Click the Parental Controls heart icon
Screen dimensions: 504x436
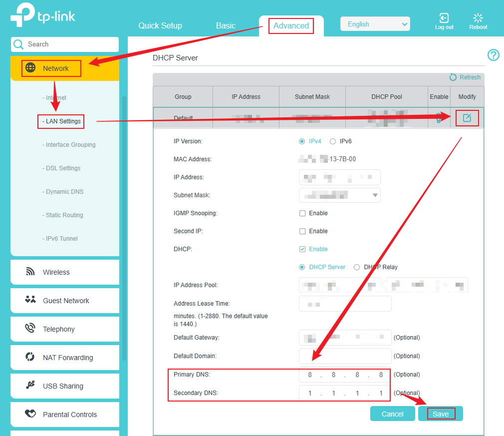click(30, 414)
